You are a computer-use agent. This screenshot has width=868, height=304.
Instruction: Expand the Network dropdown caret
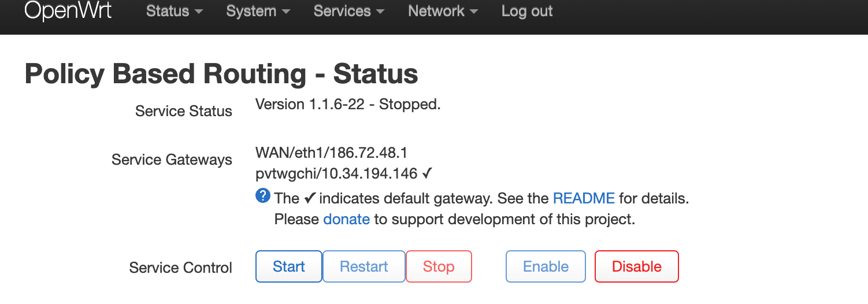[x=474, y=12]
